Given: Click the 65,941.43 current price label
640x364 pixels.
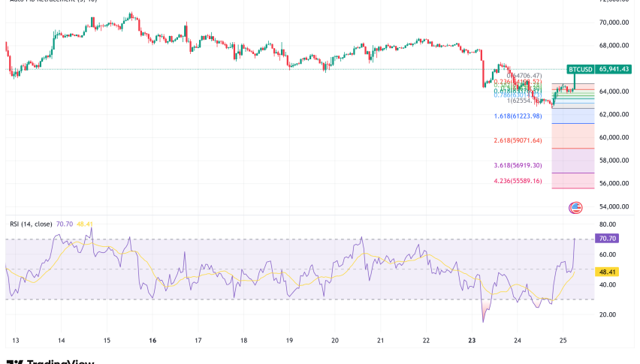Looking at the screenshot, I should pyautogui.click(x=614, y=69).
